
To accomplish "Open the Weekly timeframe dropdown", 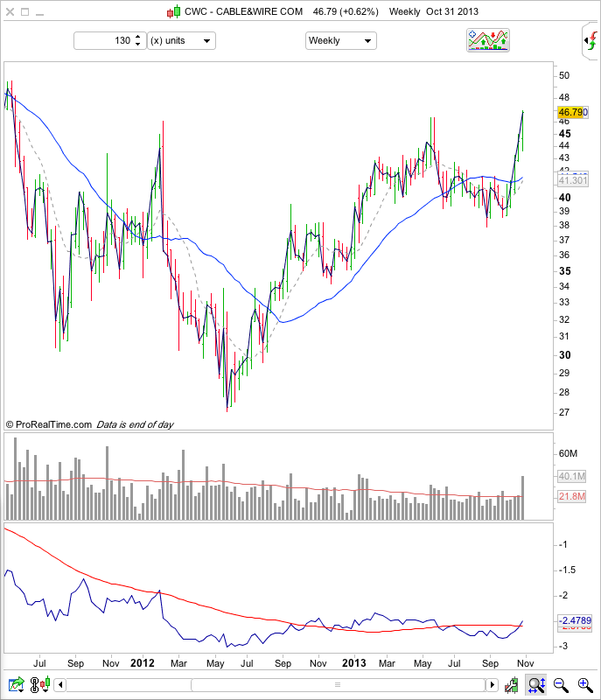I will 341,40.
